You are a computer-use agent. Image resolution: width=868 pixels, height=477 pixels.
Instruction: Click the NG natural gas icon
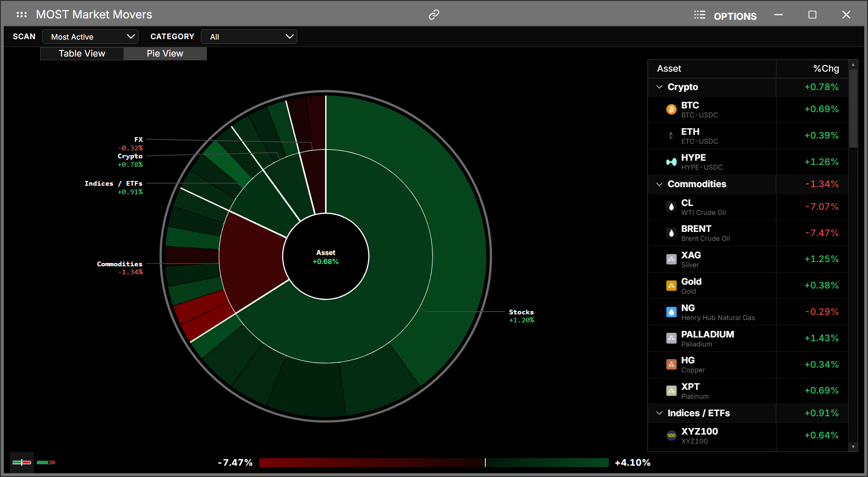click(671, 312)
